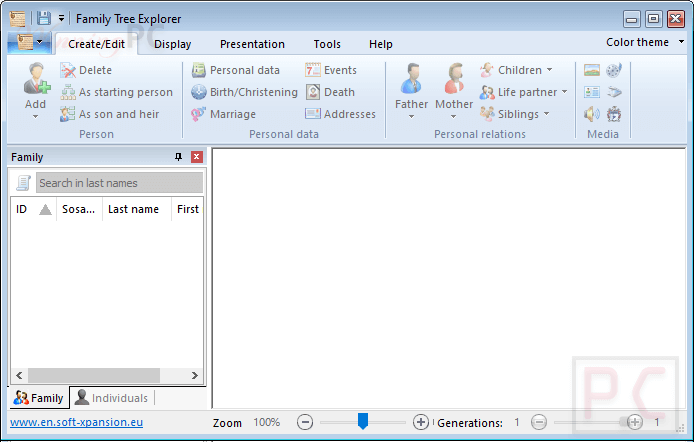The image size is (694, 442).
Task: Sort by the ID column header
Action: pos(34,209)
